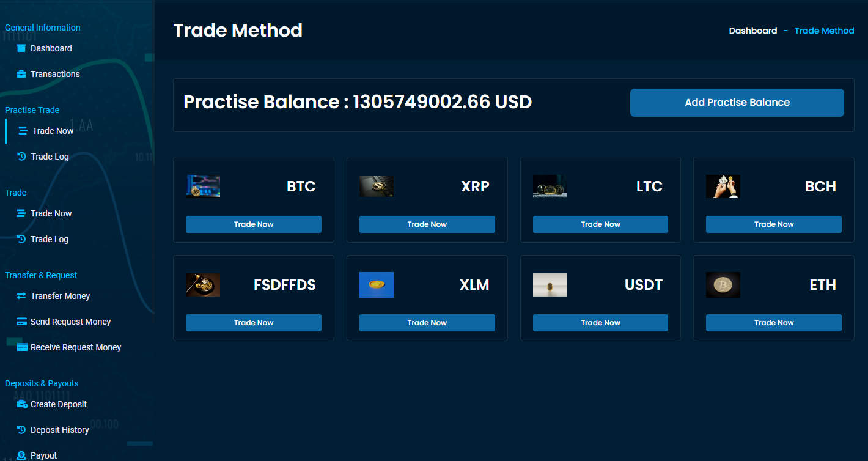Click the Transfer Money arrows icon
Screen dimensions: 868x461
(21, 296)
